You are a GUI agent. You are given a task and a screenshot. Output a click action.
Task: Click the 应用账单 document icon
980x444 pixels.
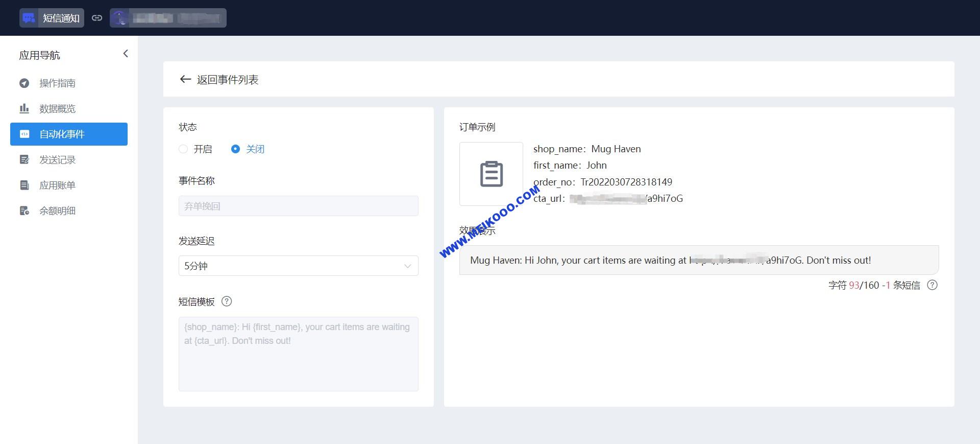[x=24, y=185]
